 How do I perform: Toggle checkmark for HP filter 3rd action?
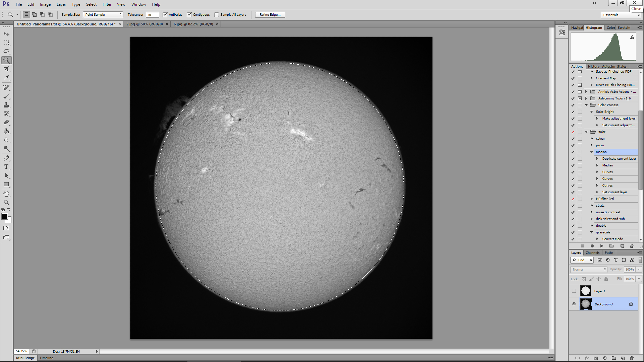click(573, 199)
